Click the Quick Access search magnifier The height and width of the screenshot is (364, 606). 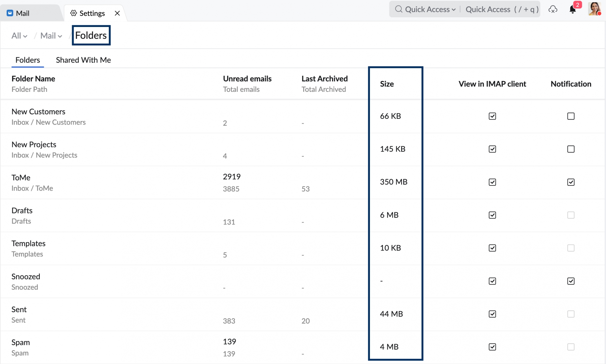pos(398,9)
